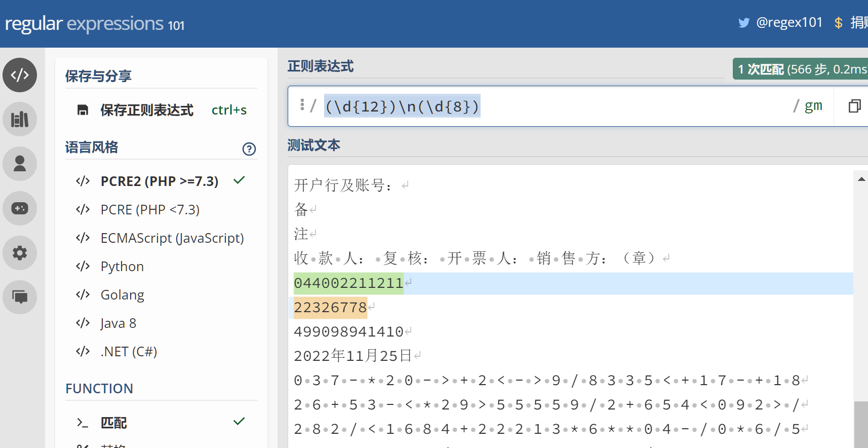
Task: Open the regex quiz gamepad icon
Action: [x=20, y=208]
